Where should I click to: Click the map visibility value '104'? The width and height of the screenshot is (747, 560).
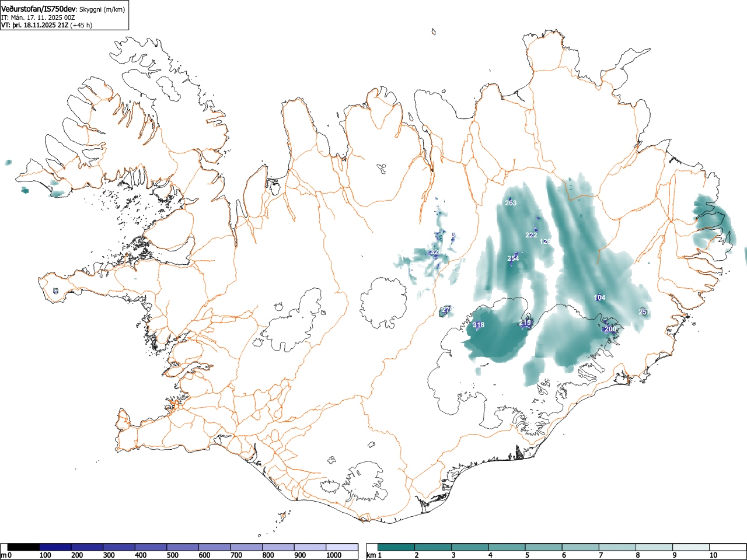point(600,297)
